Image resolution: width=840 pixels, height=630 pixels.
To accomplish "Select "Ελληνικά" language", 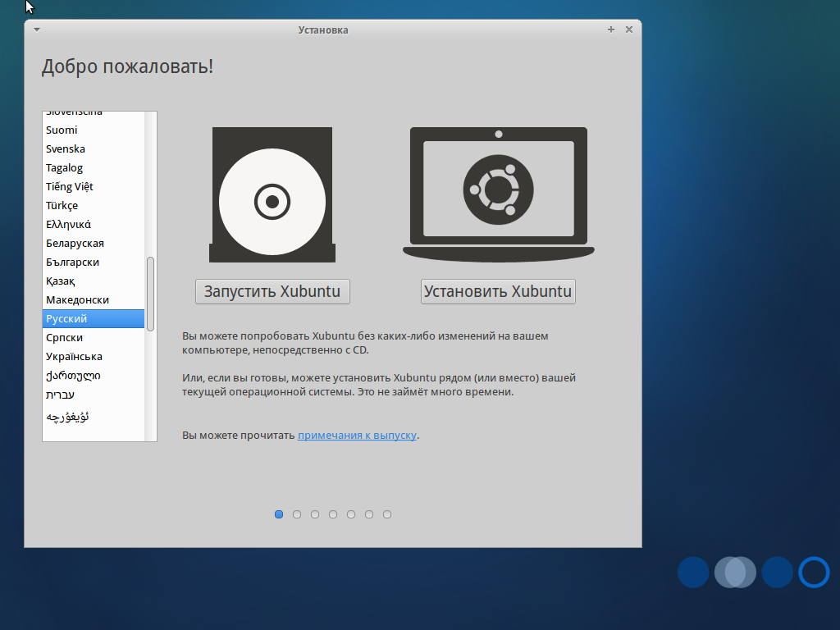I will point(68,224).
